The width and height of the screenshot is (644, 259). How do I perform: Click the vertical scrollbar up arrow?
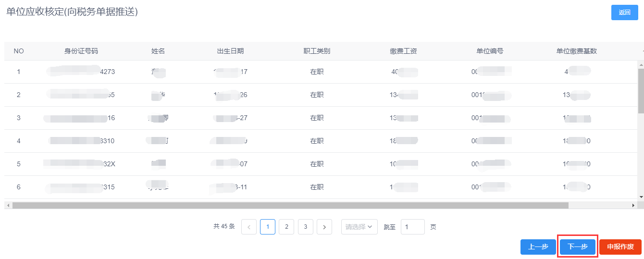pyautogui.click(x=641, y=64)
